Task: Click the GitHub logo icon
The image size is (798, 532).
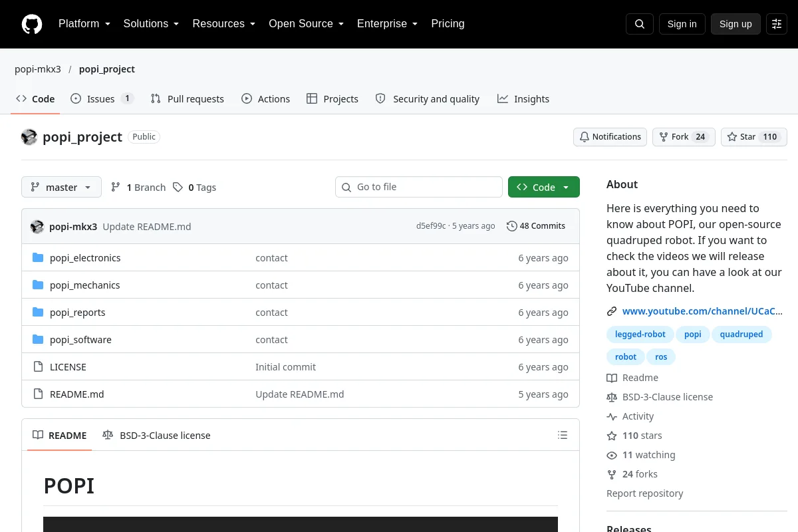Action: [32, 24]
